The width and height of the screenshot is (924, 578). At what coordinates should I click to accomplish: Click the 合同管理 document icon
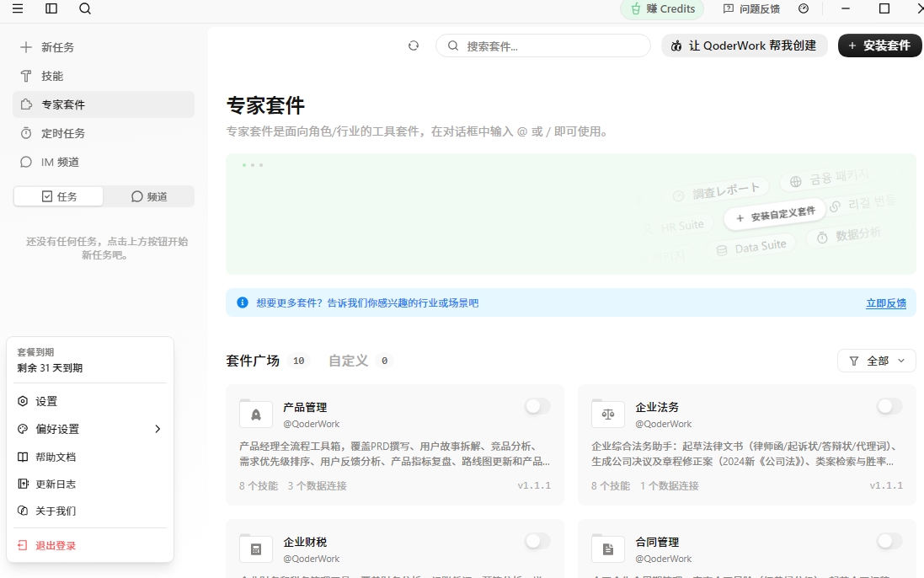(607, 549)
